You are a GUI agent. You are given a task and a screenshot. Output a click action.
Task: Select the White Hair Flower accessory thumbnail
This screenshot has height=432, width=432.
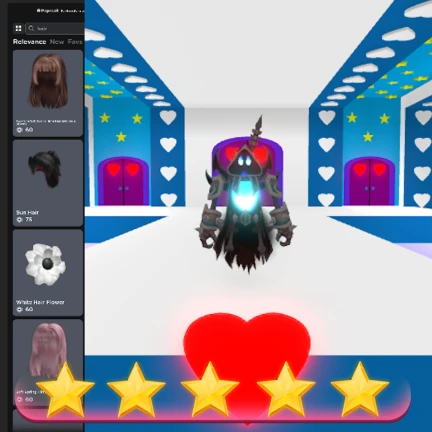[46, 264]
